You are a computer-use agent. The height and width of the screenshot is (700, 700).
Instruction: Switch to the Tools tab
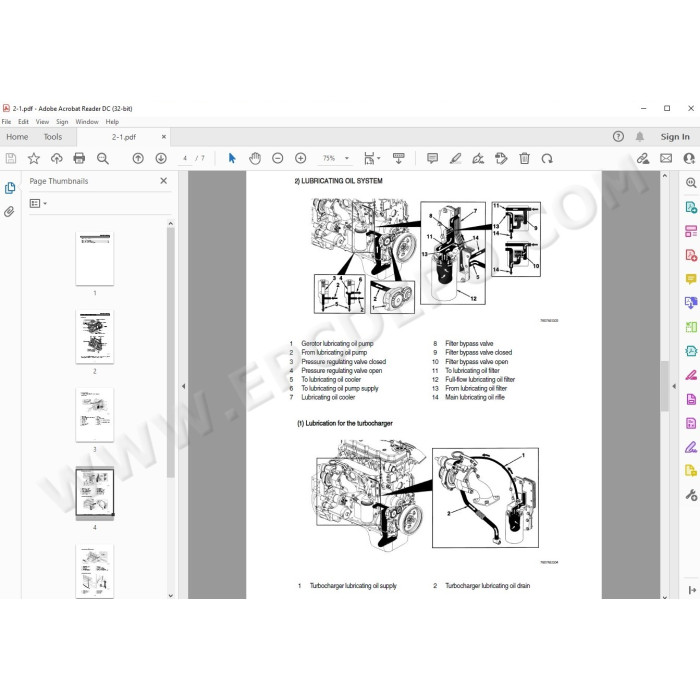click(x=53, y=137)
